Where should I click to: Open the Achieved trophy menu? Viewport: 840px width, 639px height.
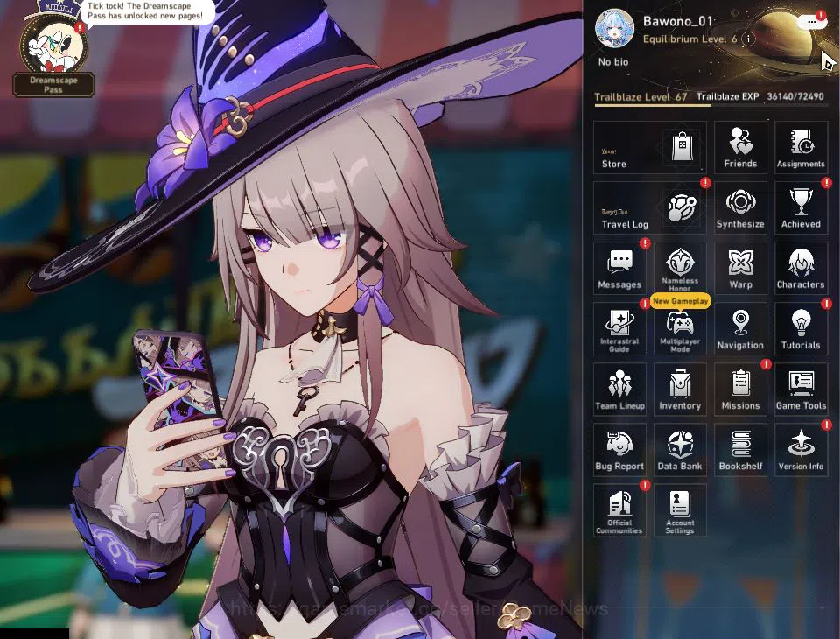coord(801,208)
